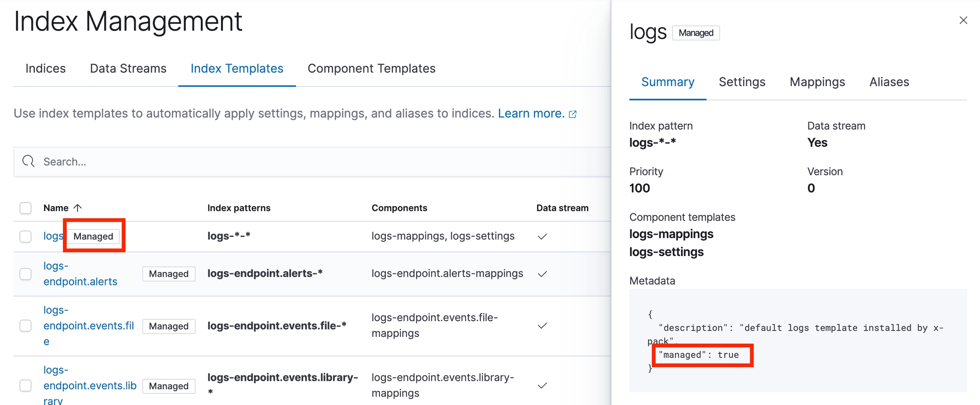Go to the Component Templates tab
The width and height of the screenshot is (980, 405).
[x=371, y=68]
